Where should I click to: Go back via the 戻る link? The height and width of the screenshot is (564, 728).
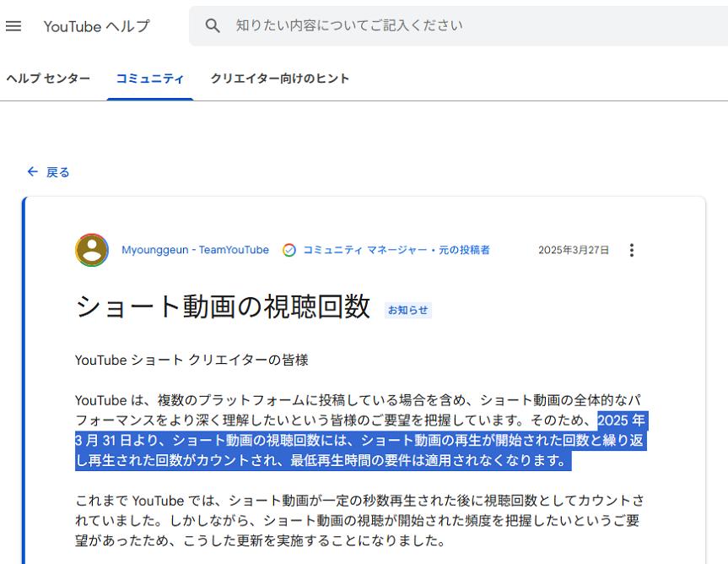pos(57,172)
